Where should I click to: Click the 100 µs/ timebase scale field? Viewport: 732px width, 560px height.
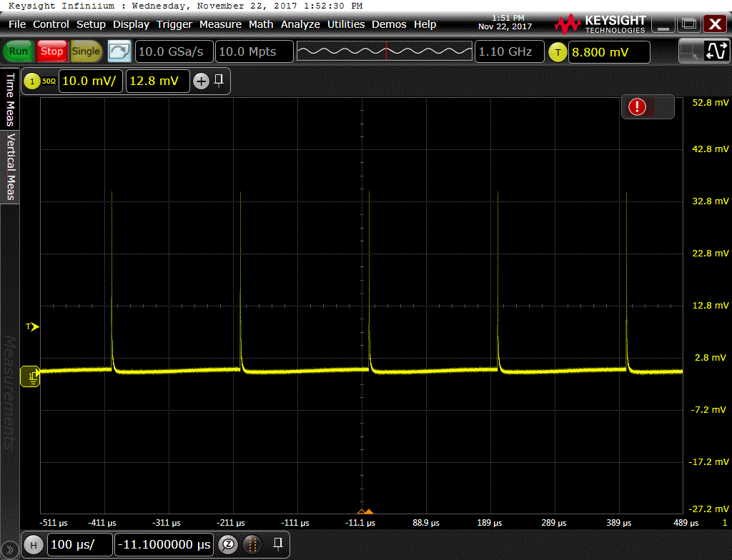(x=79, y=544)
